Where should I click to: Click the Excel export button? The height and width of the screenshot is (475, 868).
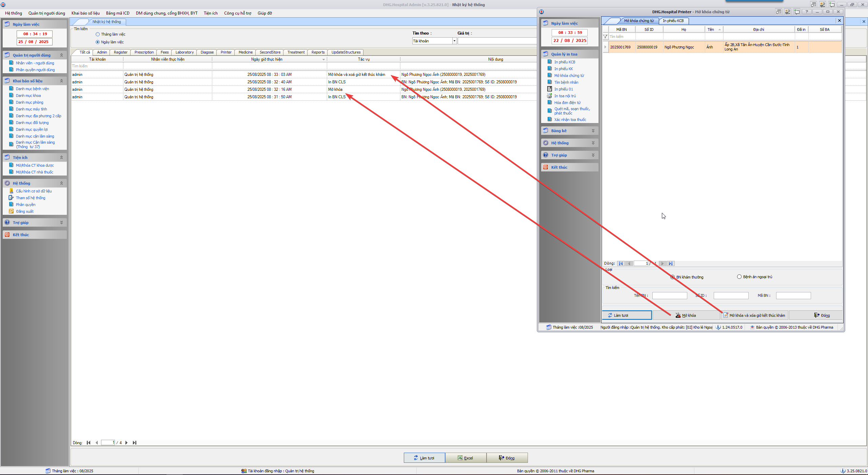465,458
